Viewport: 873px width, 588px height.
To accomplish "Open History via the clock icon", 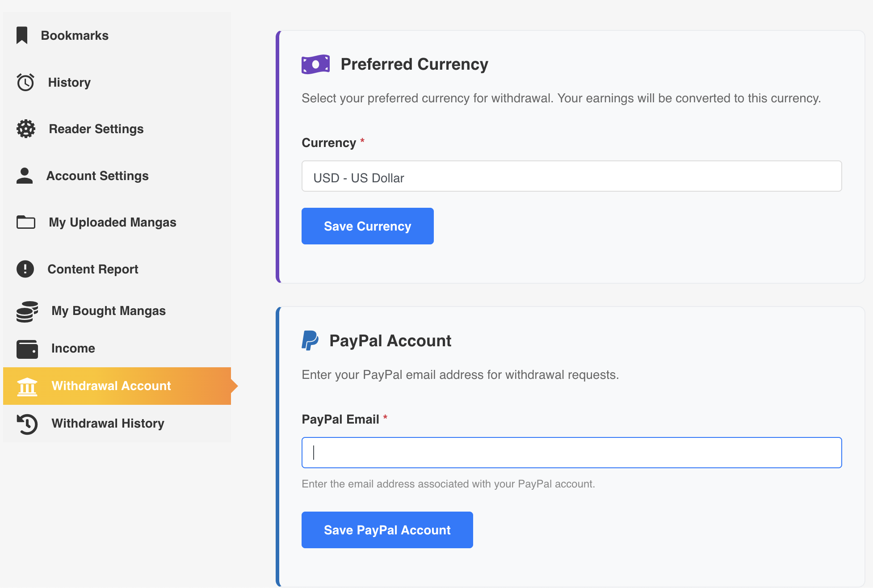I will pos(25,82).
